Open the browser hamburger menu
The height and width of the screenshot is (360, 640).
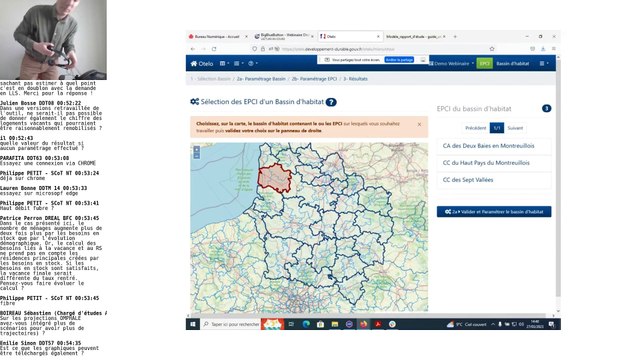pyautogui.click(x=553, y=49)
